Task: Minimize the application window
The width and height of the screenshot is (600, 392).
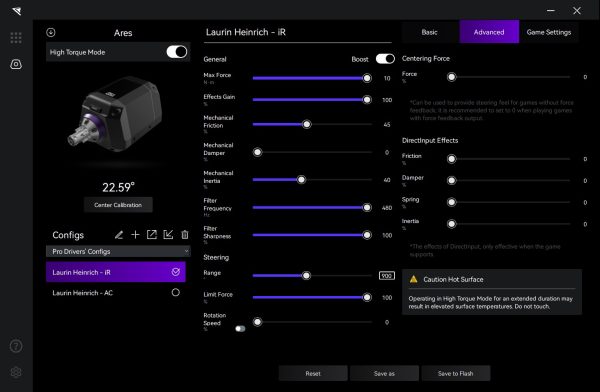Action: [551, 10]
